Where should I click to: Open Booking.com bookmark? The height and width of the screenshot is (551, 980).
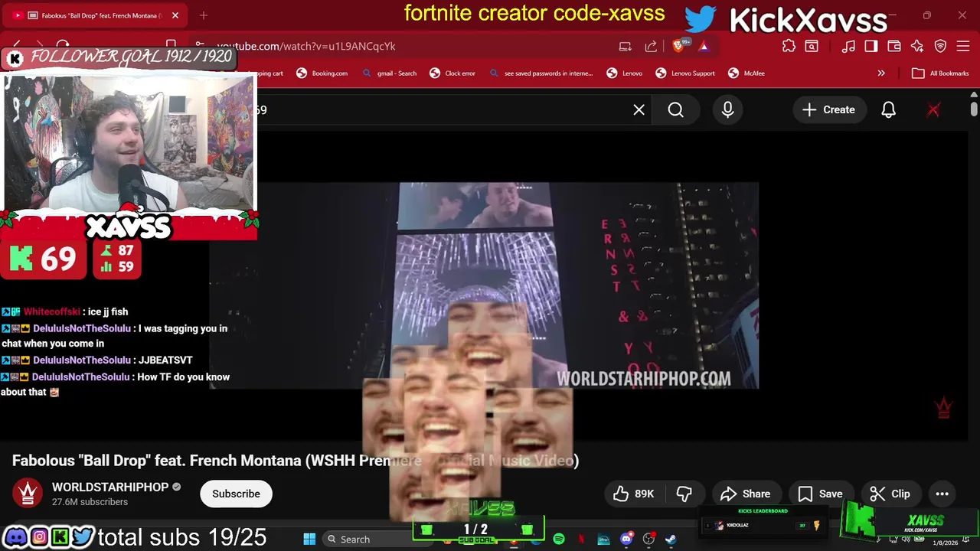[x=322, y=73]
